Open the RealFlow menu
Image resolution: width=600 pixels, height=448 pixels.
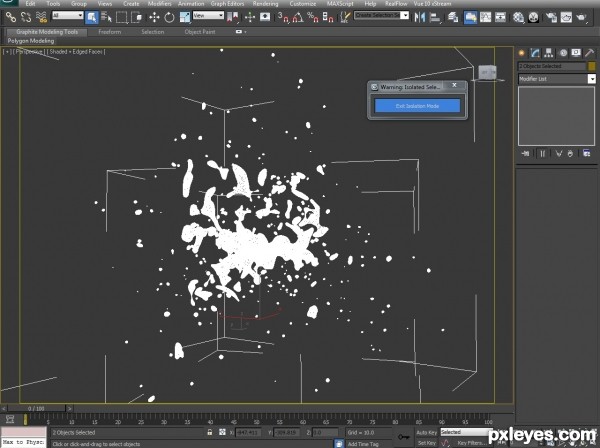(x=396, y=3)
